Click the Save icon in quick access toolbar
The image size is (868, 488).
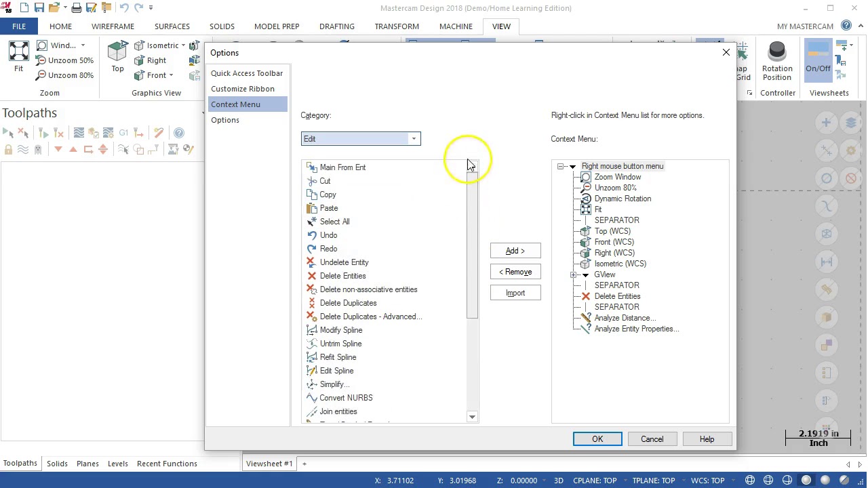tap(39, 8)
